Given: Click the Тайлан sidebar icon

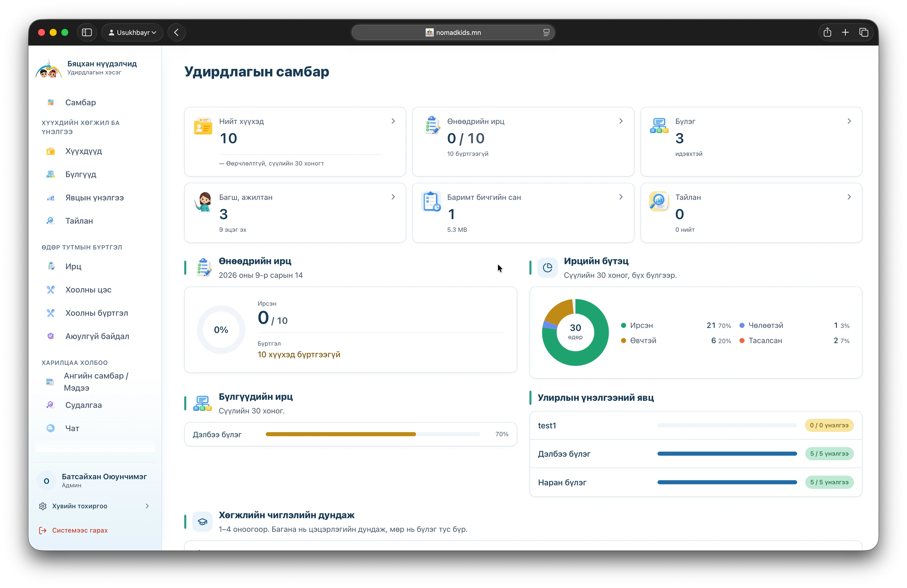Looking at the screenshot, I should (50, 221).
